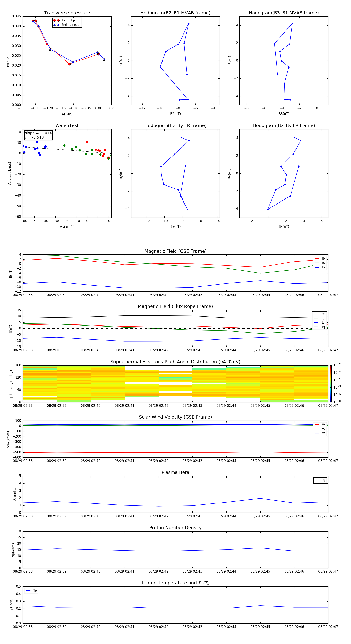Select the "Tp" legend entry

click(x=31, y=591)
